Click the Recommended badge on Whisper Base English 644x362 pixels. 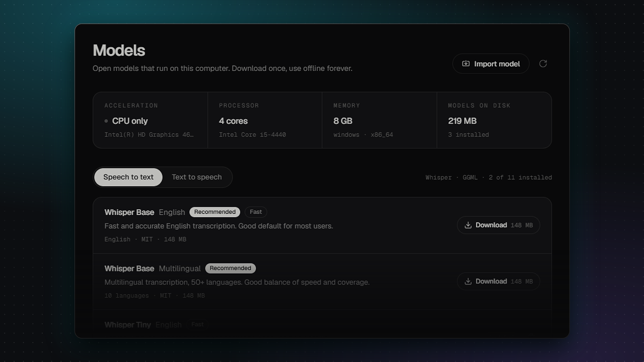pyautogui.click(x=215, y=212)
